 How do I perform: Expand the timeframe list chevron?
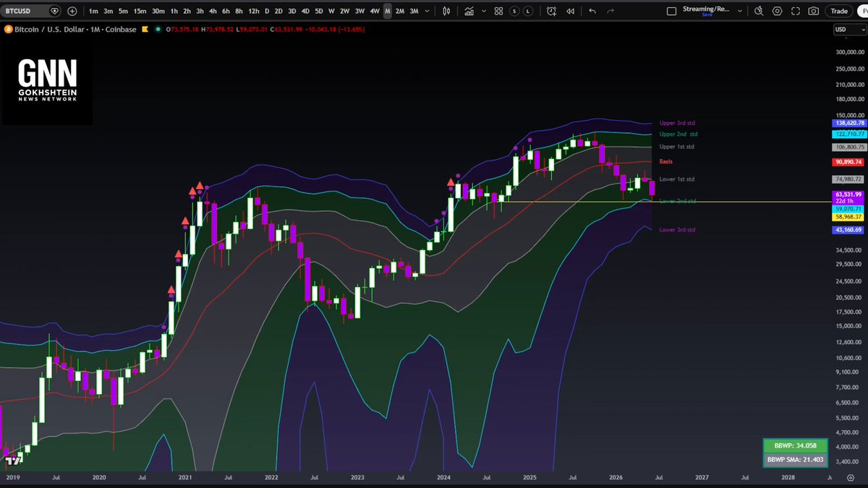coord(426,11)
